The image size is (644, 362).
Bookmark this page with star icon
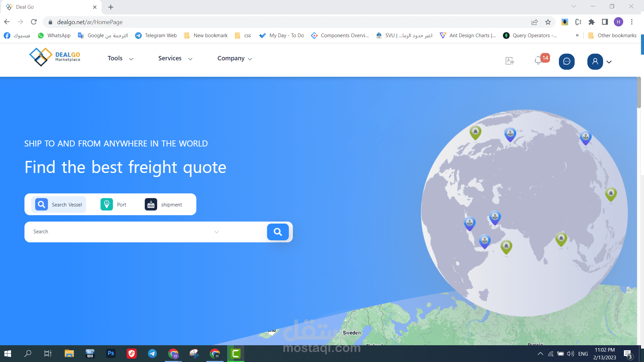[x=548, y=22]
